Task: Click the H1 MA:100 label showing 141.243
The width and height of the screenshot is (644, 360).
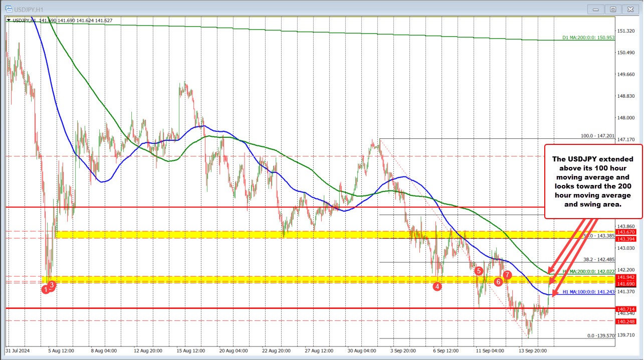Action: tap(589, 291)
